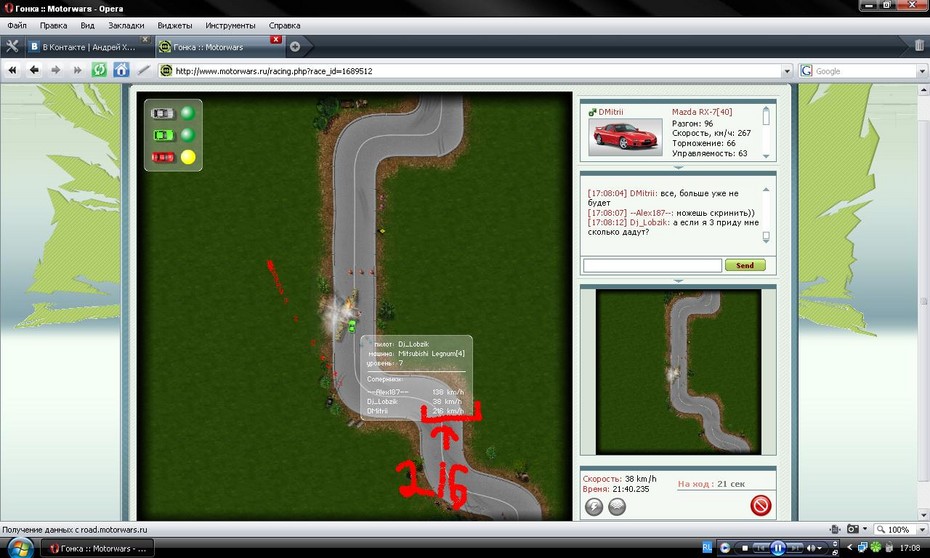This screenshot has width=930, height=558.
Task: Open the Файл menu
Action: pos(17,25)
